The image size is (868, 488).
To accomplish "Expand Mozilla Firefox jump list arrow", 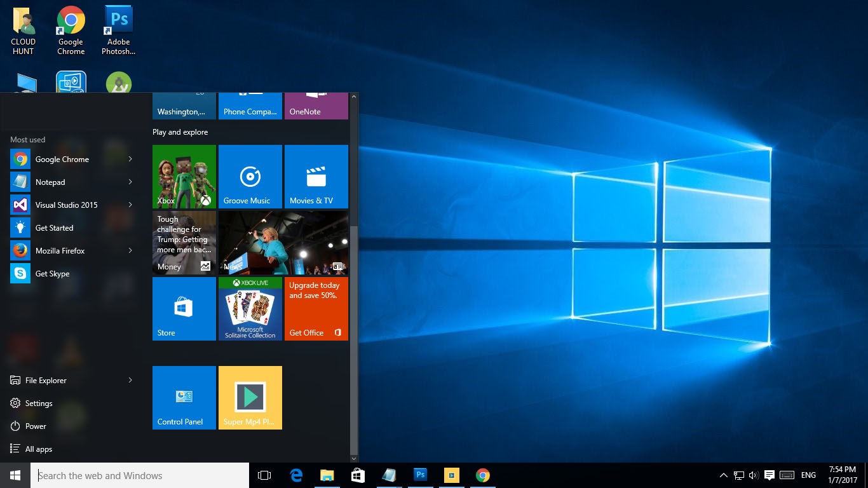I will 130,251.
